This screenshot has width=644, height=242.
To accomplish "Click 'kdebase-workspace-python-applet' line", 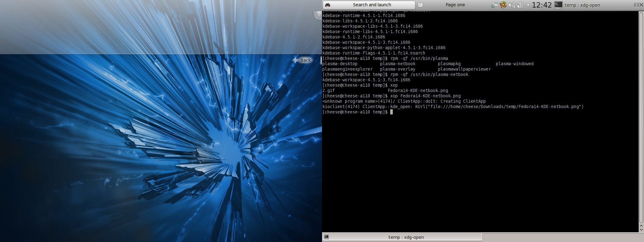I will [384, 48].
